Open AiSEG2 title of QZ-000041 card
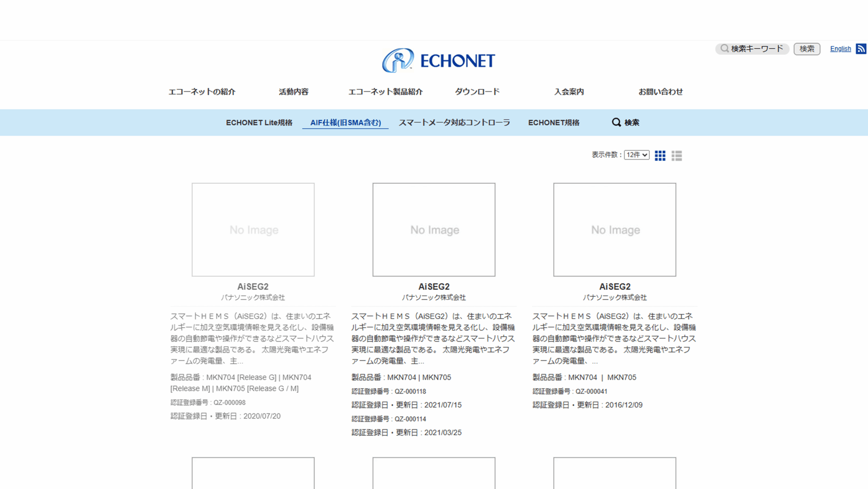Viewport: 868px width, 489px height. [615, 287]
